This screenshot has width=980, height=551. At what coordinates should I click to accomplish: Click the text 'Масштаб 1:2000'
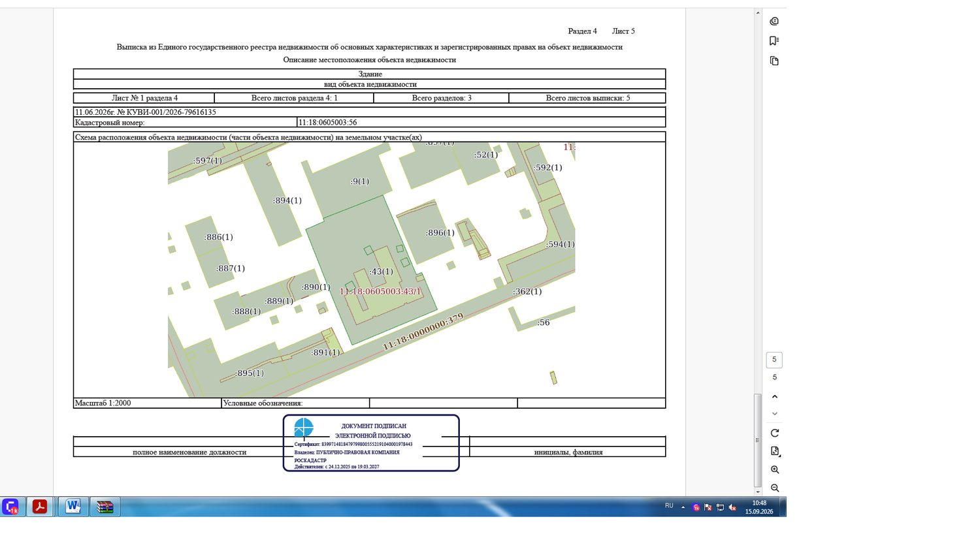[x=103, y=403]
